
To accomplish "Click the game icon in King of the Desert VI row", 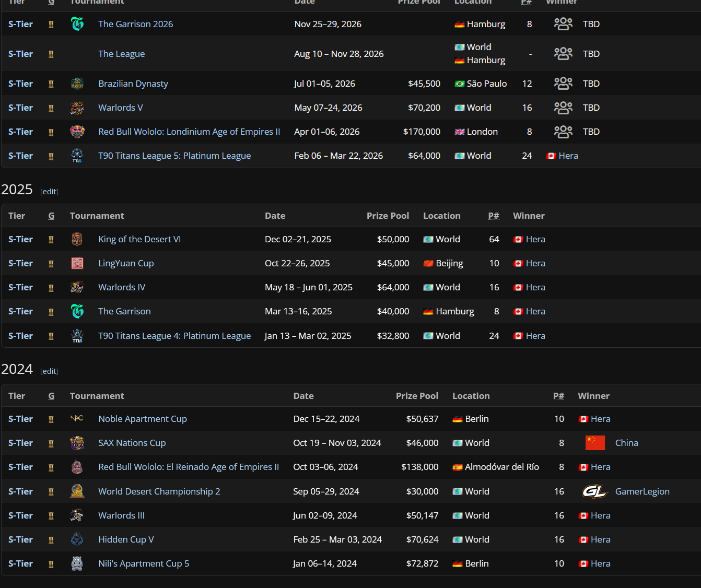I will (x=51, y=239).
